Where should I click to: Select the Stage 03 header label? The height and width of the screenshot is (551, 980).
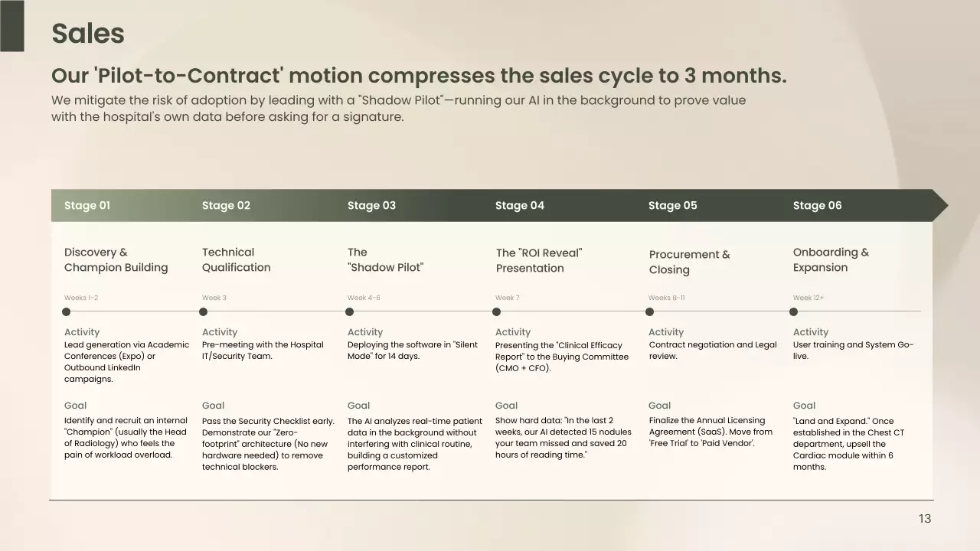point(371,205)
